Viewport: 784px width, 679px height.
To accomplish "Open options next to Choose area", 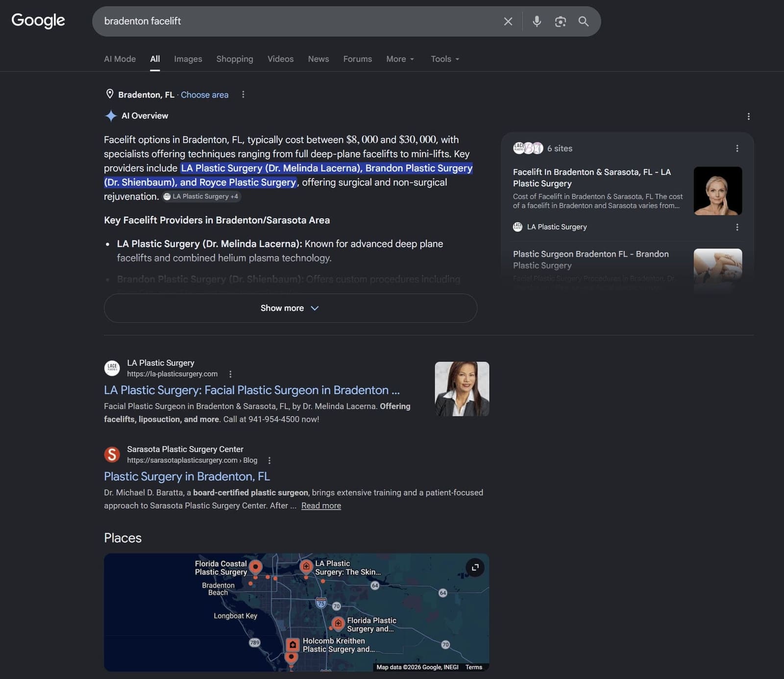I will coord(243,95).
